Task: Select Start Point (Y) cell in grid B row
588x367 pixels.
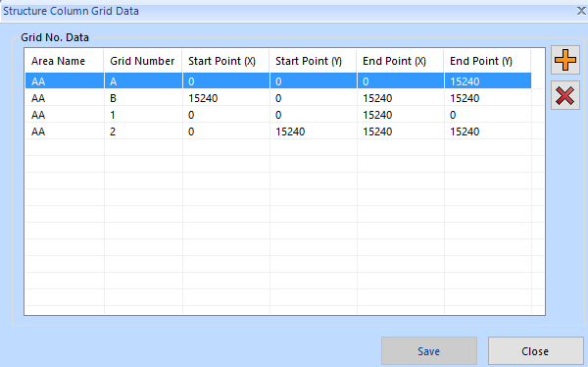Action: (314, 98)
